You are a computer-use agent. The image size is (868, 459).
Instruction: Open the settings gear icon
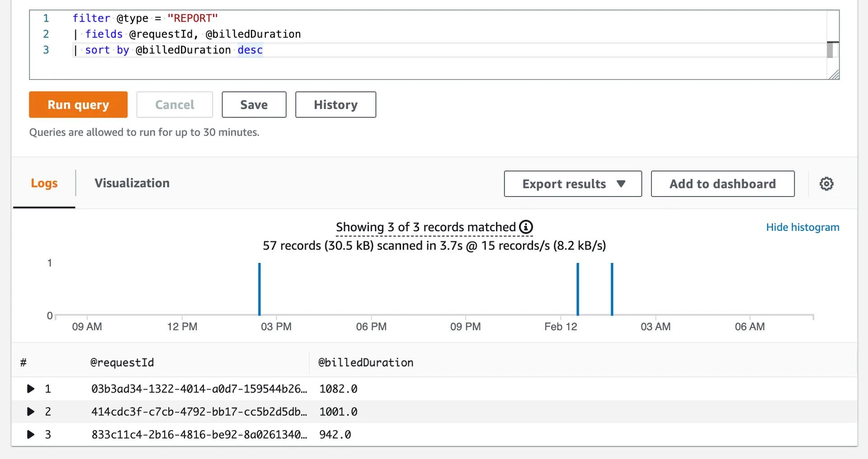(826, 183)
